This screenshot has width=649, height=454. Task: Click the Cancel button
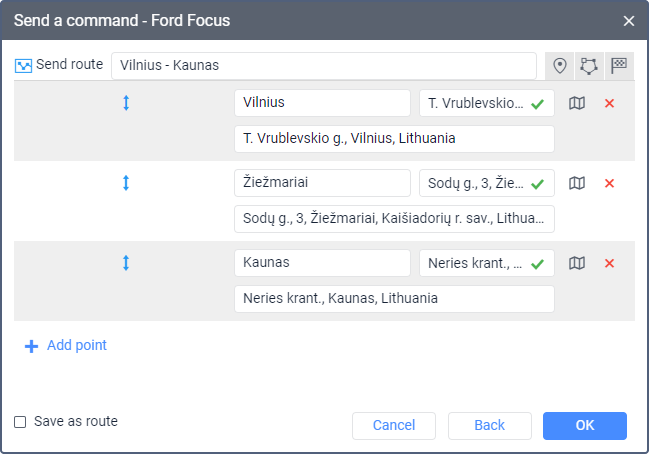[x=393, y=426]
